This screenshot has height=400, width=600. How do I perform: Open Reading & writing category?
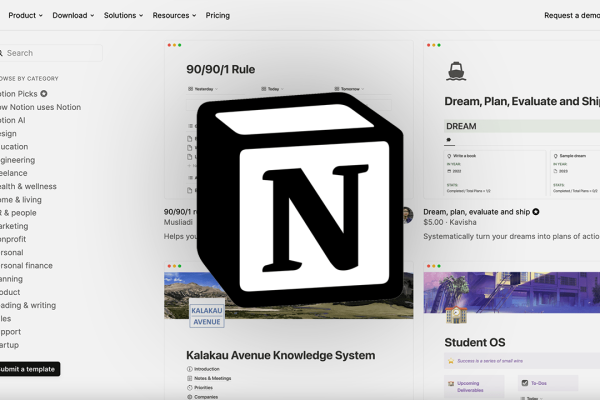coord(28,305)
